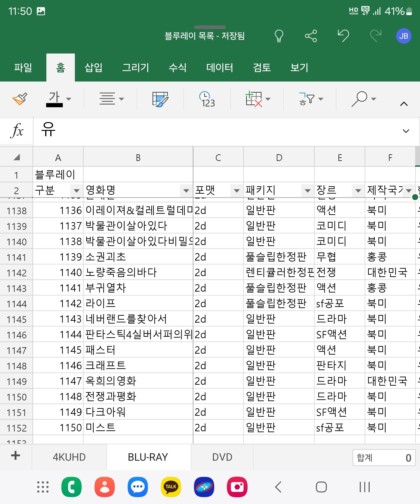Viewport: 420px width, 504px height.
Task: Tap the lightbulb Tell Me icon
Action: (279, 36)
